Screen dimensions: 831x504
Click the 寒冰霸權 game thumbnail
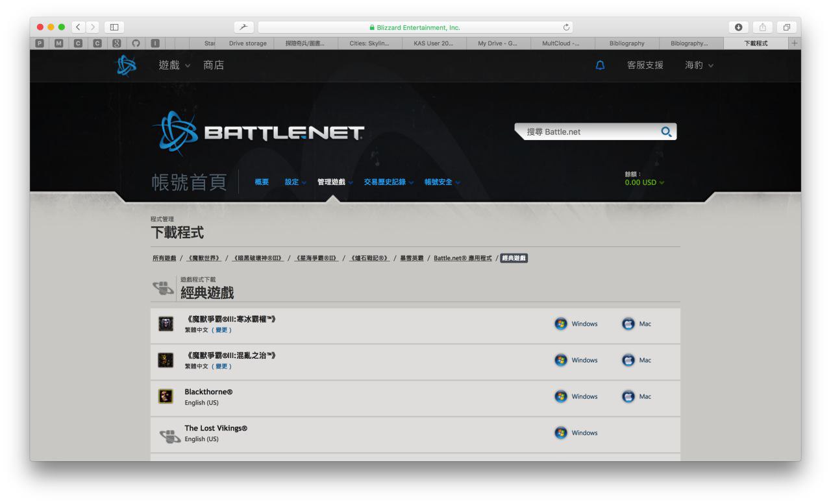point(166,324)
